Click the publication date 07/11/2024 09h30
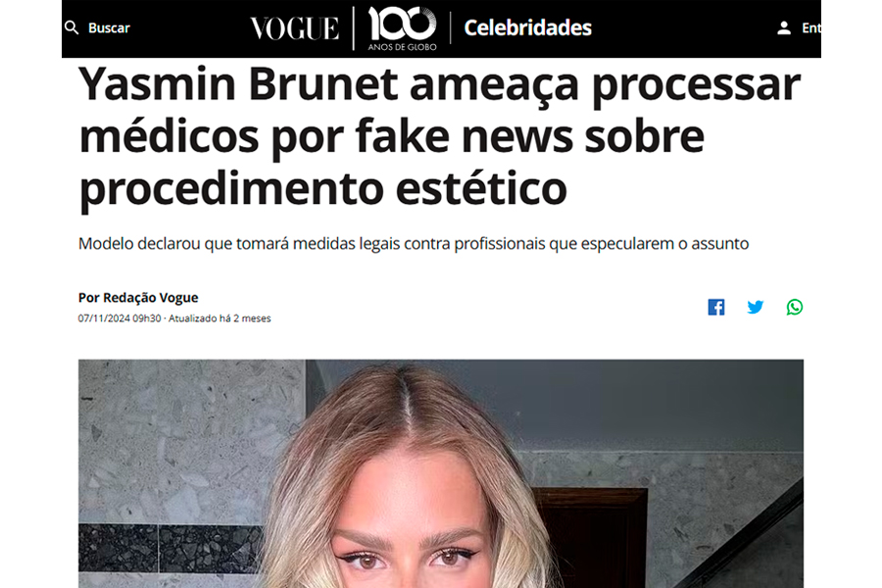Screen dimensions: 882x588 (120, 318)
